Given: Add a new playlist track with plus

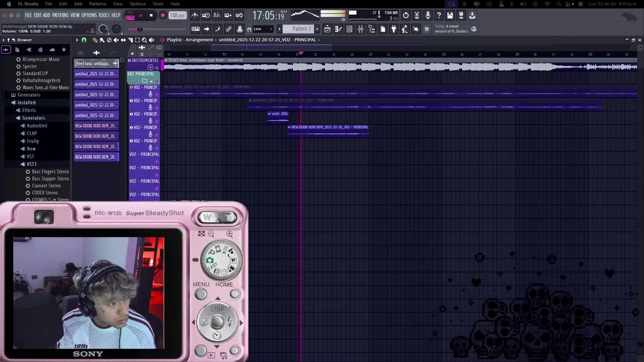Looking at the screenshot, I should [132, 54].
